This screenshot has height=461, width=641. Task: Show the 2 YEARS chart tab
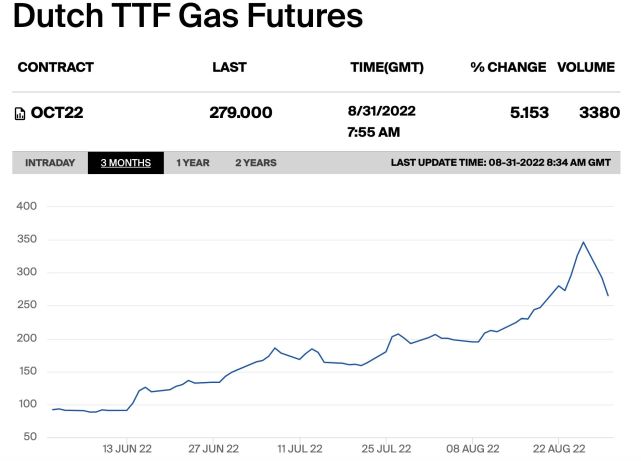pyautogui.click(x=256, y=163)
